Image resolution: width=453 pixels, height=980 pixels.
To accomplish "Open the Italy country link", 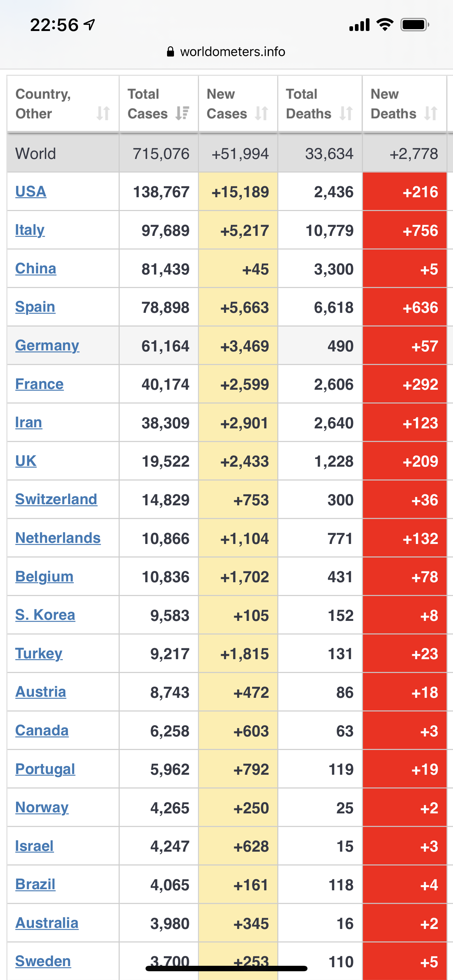I will tap(30, 230).
